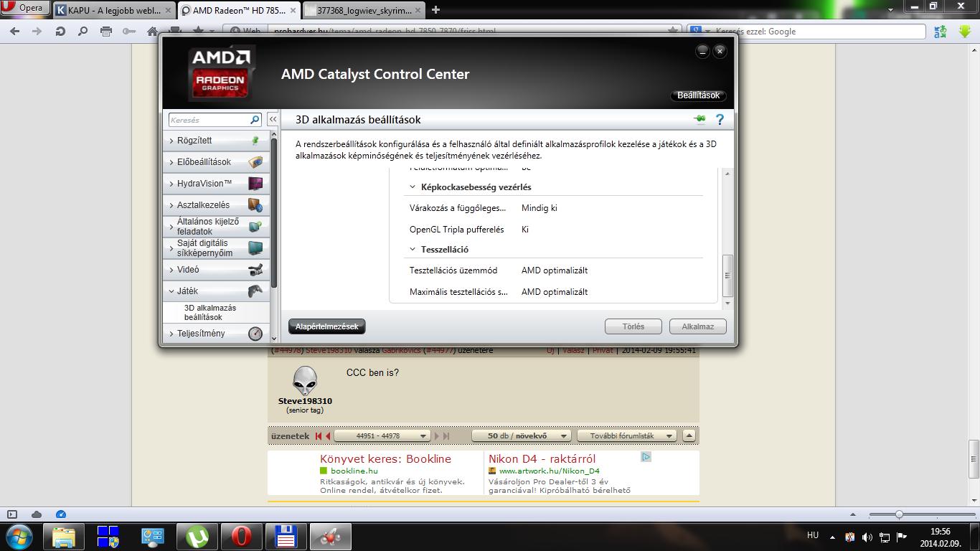
Task: Open the bookline.hu ad link
Action: [x=354, y=471]
